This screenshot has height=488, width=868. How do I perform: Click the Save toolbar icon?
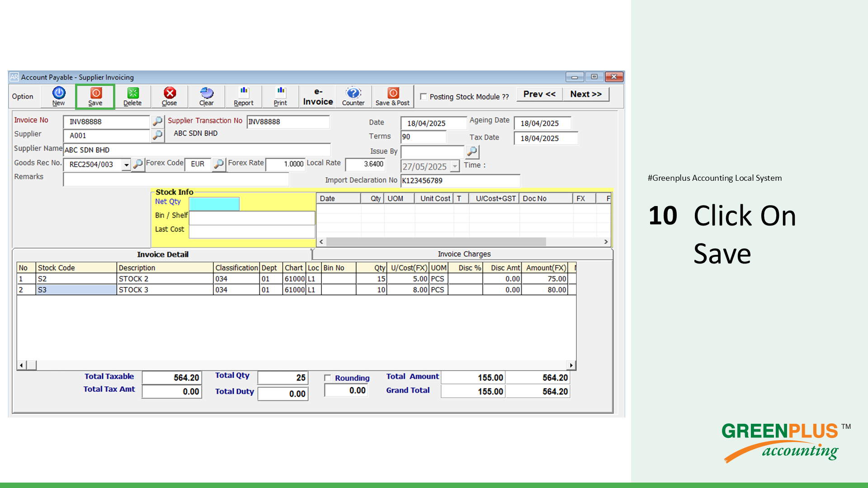(95, 96)
